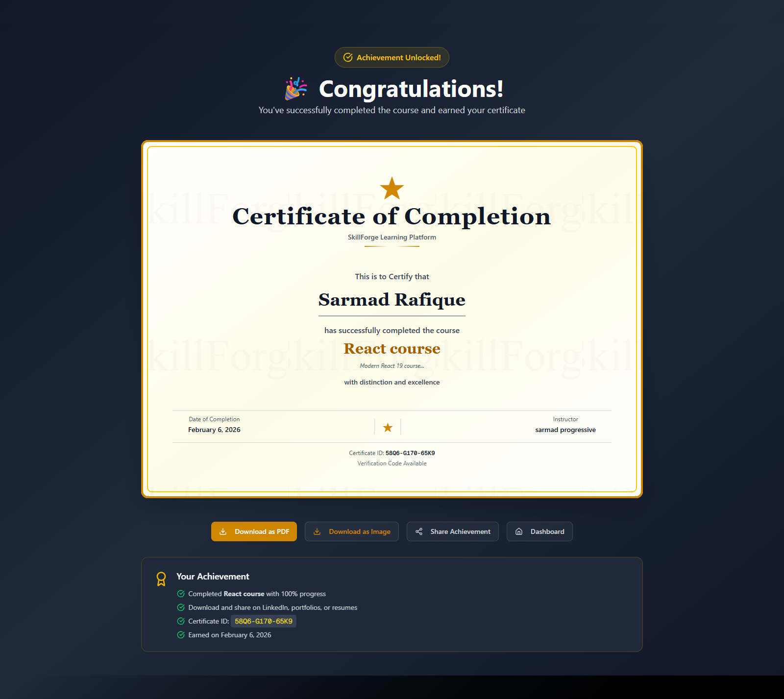
Task: Open the Dashboard
Action: (x=539, y=531)
